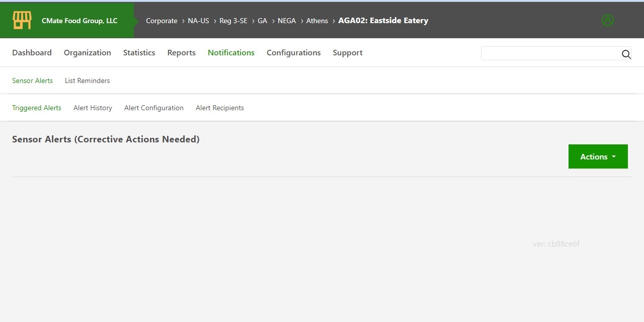The image size is (644, 322).
Task: Open the Dashboard menu item
Action: (32, 52)
